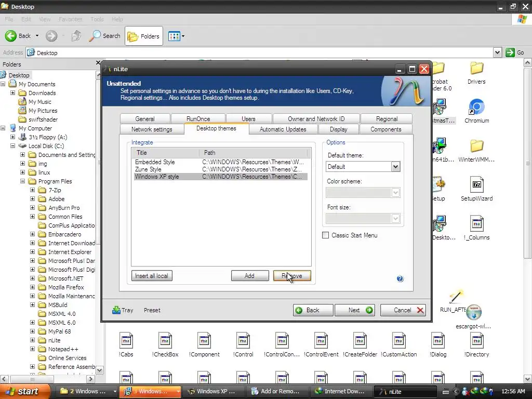Select the Windows XP style row
532x399 pixels.
coord(220,177)
